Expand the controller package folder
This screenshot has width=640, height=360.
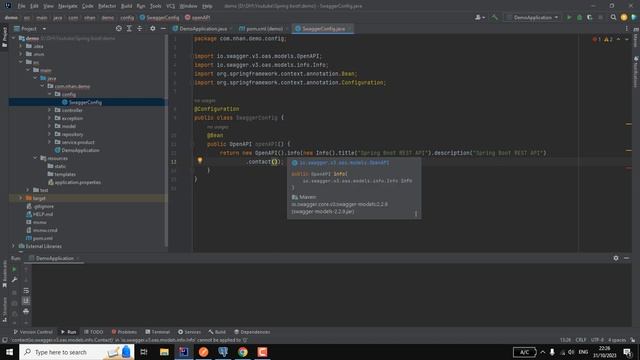pos(50,110)
